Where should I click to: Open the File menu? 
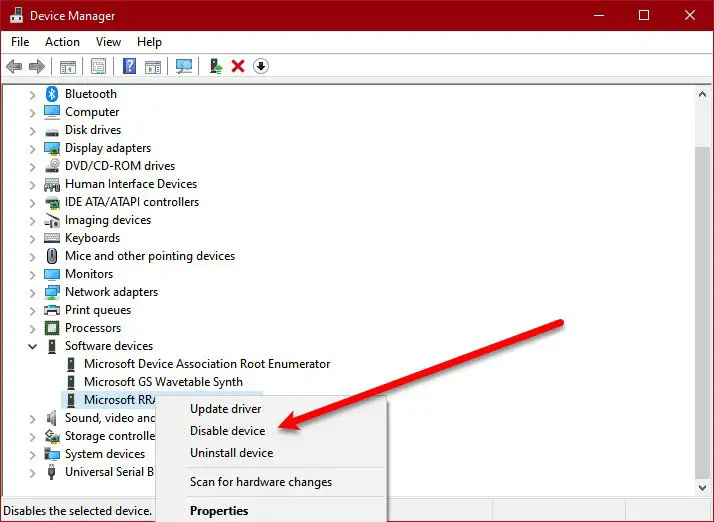click(x=20, y=42)
